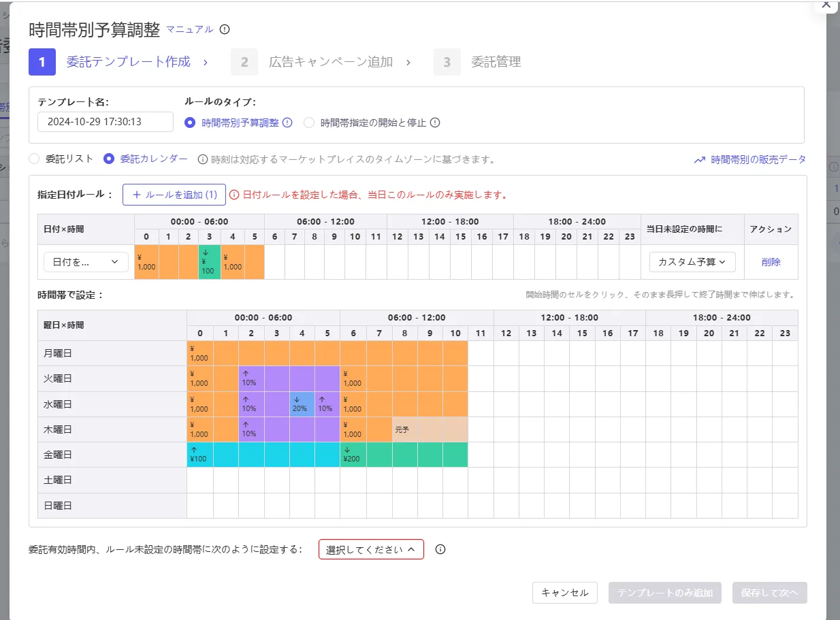Open the 選択してください dropdown
This screenshot has height=620, width=840.
click(x=371, y=549)
